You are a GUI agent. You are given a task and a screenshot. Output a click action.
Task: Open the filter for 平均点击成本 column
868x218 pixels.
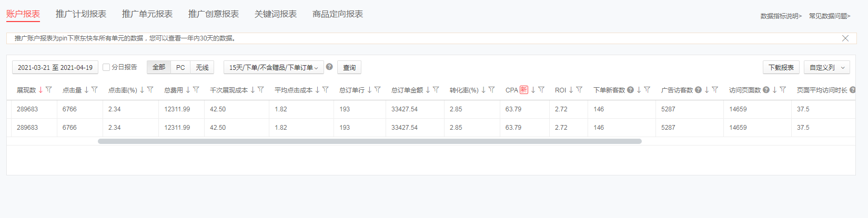point(326,90)
